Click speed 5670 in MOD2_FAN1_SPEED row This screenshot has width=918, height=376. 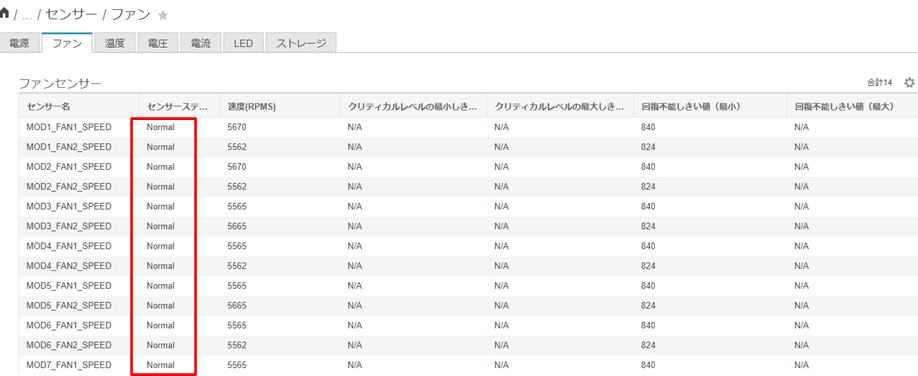pyautogui.click(x=237, y=167)
